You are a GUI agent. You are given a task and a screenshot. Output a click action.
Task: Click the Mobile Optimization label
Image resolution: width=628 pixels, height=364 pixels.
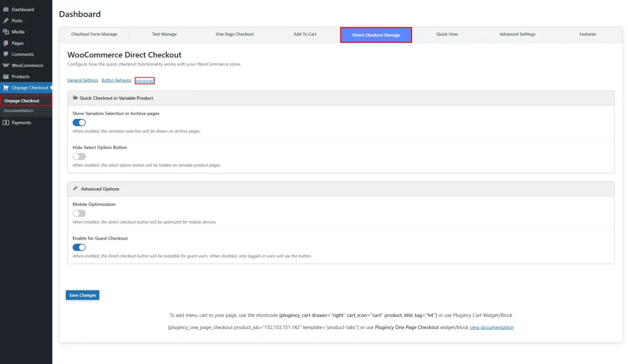click(94, 204)
